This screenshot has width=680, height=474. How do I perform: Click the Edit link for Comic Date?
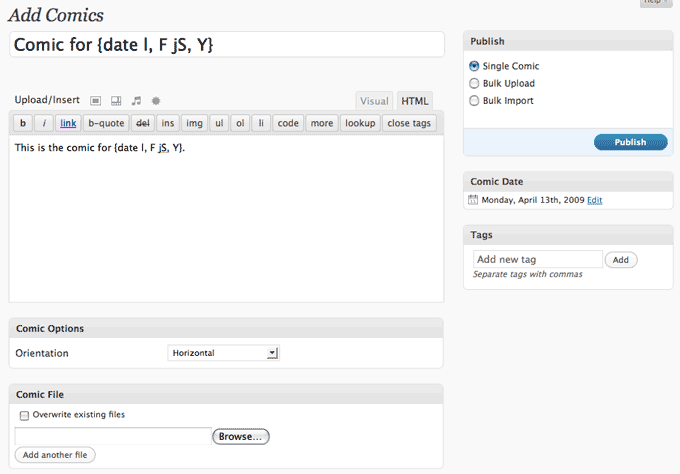pos(595,200)
